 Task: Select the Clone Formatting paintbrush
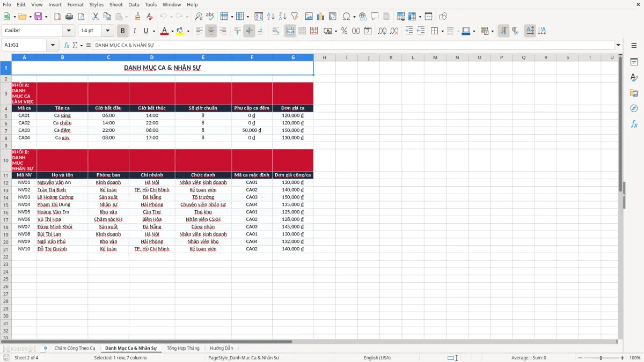137,17
